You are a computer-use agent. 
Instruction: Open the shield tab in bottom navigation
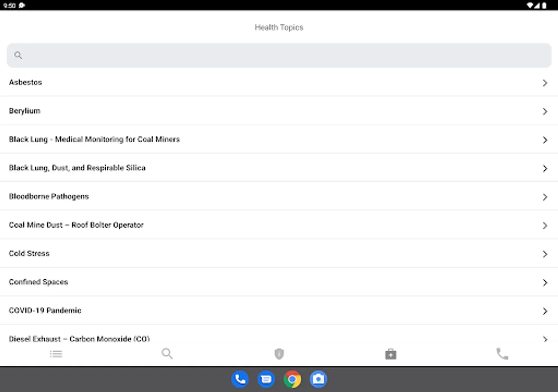[279, 354]
